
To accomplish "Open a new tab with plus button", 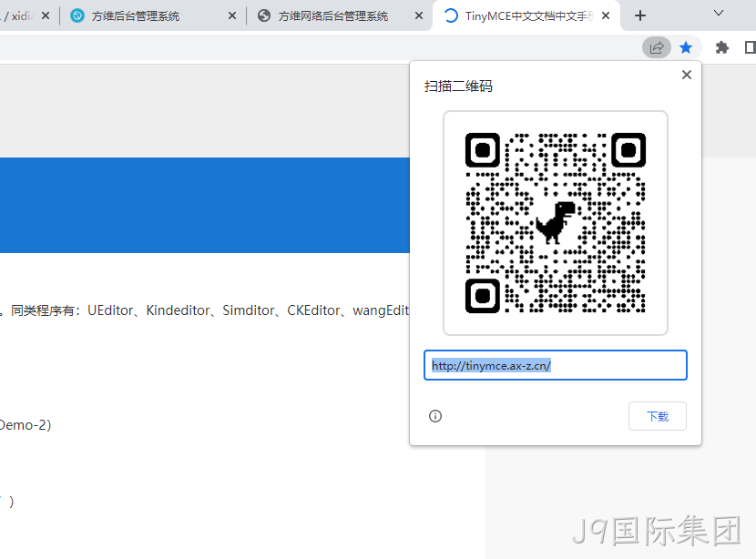I will coord(639,15).
